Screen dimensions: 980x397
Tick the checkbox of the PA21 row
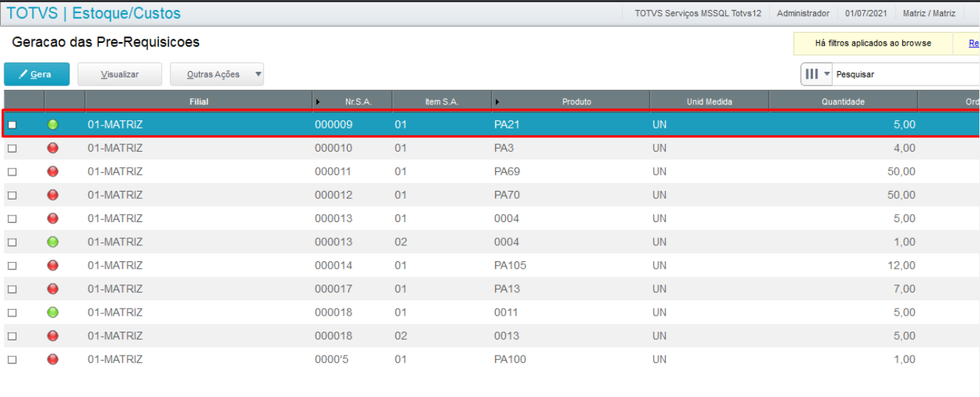click(12, 125)
